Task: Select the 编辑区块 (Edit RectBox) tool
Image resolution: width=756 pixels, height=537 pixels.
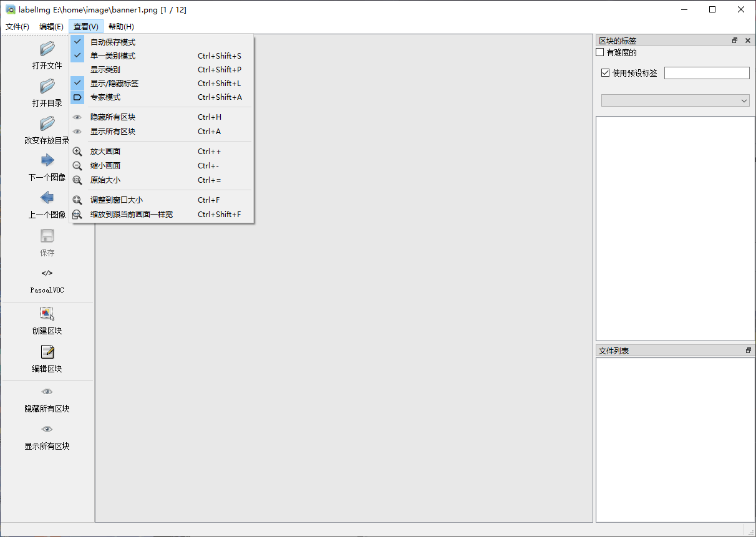Action: pyautogui.click(x=47, y=352)
